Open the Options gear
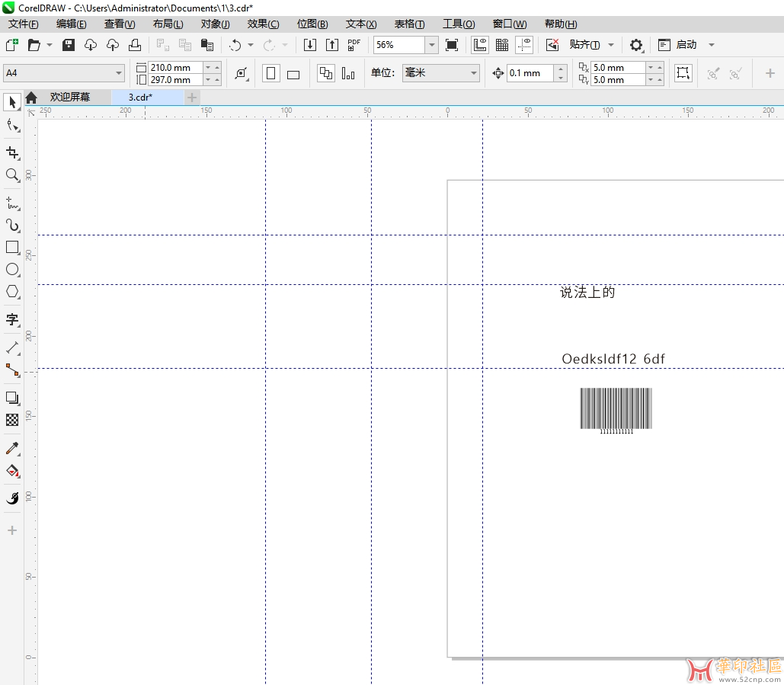784x685 pixels. coord(636,45)
